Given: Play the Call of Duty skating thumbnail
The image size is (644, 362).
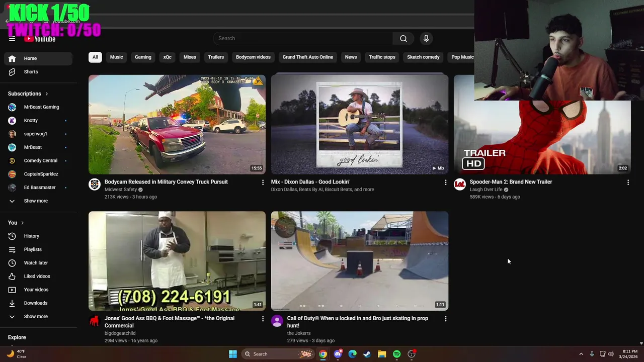Looking at the screenshot, I should pos(360,260).
